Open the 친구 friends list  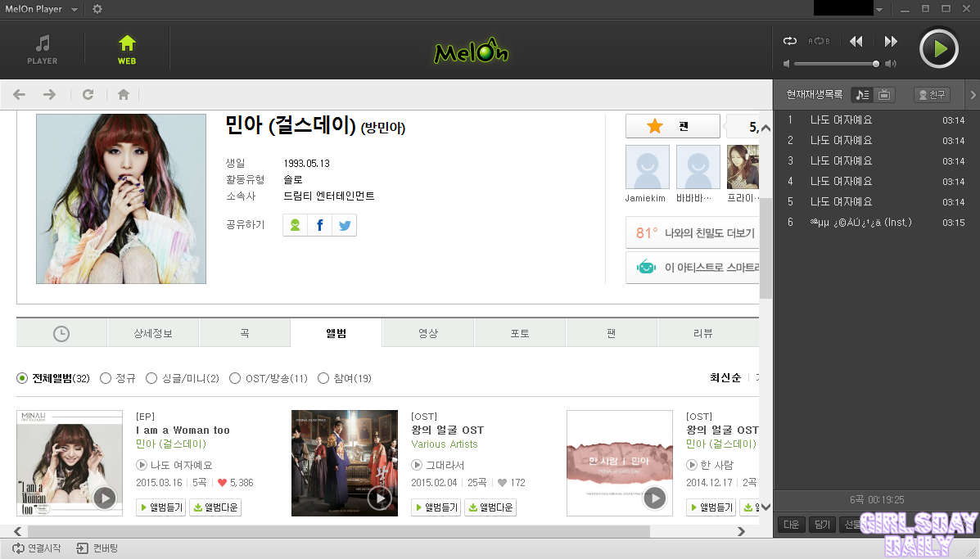click(931, 95)
